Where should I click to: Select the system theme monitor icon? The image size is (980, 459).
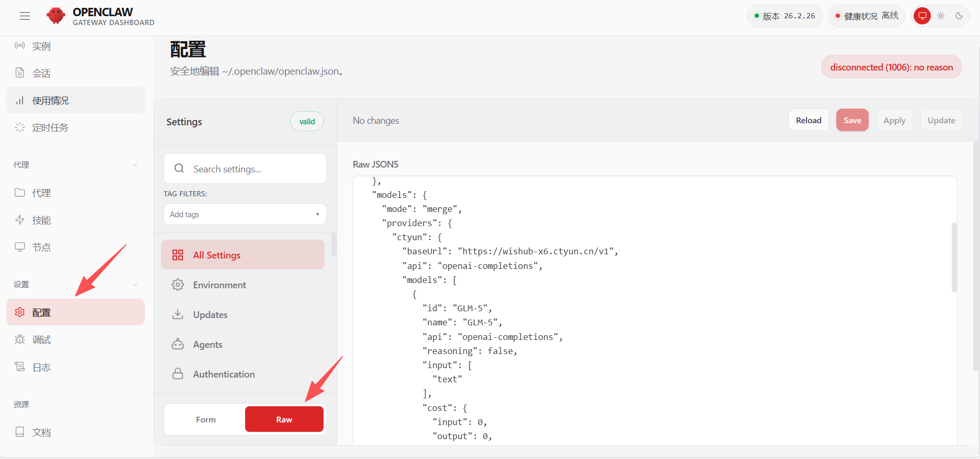923,16
